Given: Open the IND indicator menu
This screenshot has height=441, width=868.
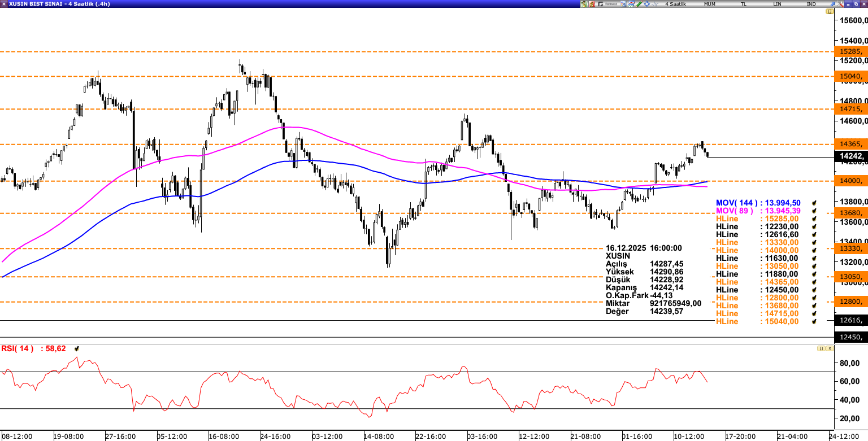Looking at the screenshot, I should pos(811,4).
